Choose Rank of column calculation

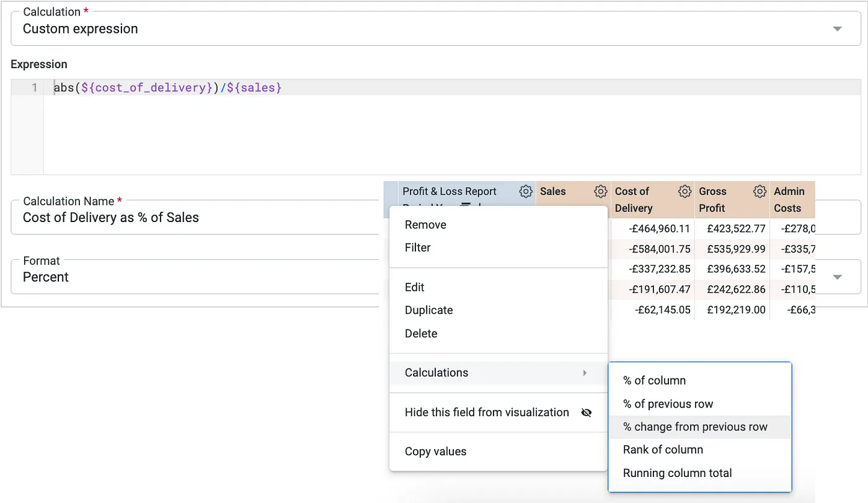point(663,450)
